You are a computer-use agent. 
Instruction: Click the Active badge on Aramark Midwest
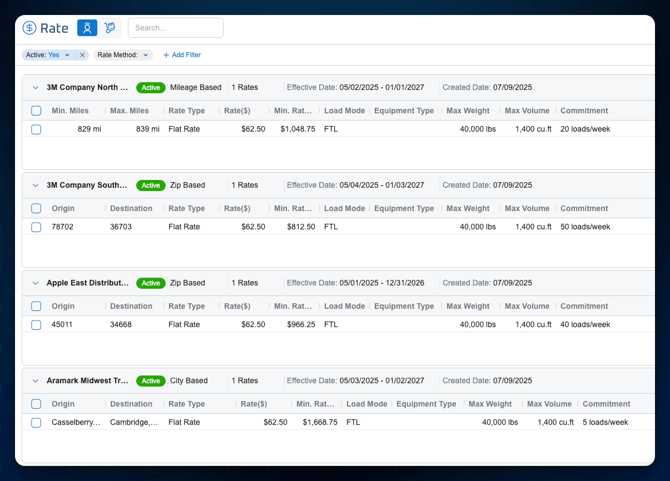point(151,381)
